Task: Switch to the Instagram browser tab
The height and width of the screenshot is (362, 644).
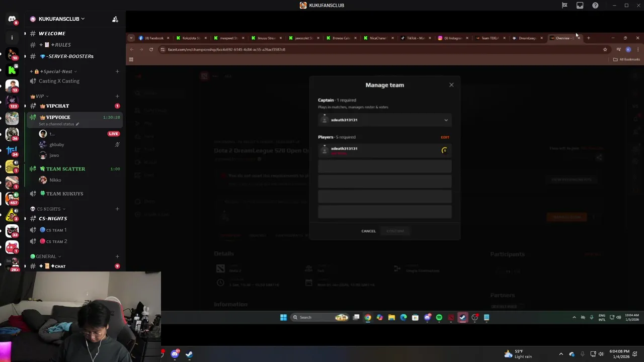Action: (453, 38)
